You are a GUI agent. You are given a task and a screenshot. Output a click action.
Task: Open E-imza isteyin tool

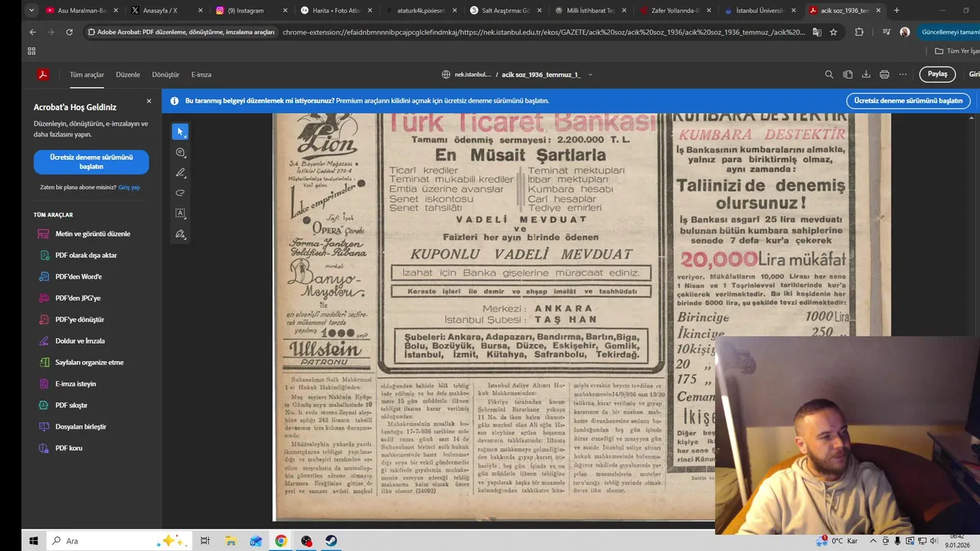pos(76,383)
